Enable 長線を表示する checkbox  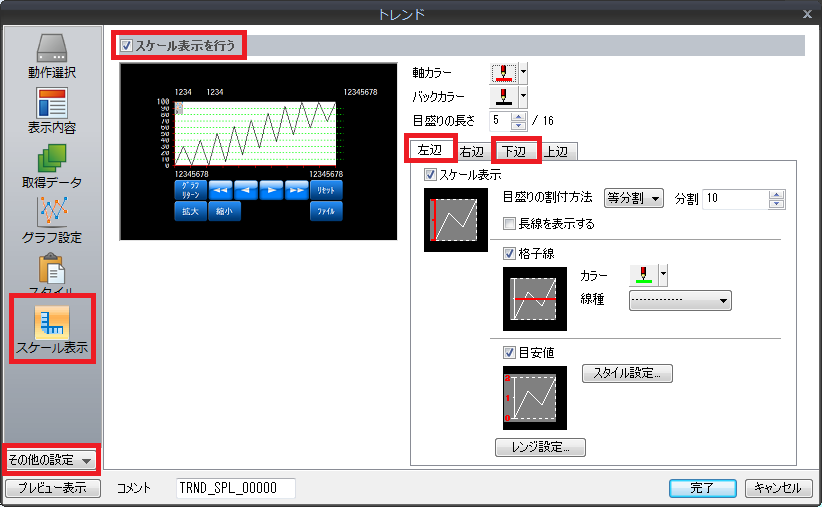tap(510, 224)
